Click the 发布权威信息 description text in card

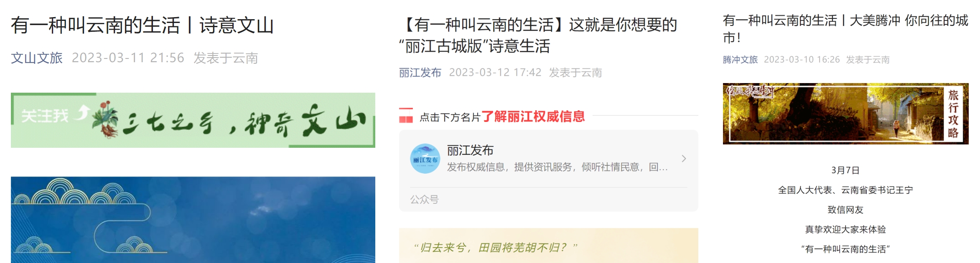[x=557, y=167]
